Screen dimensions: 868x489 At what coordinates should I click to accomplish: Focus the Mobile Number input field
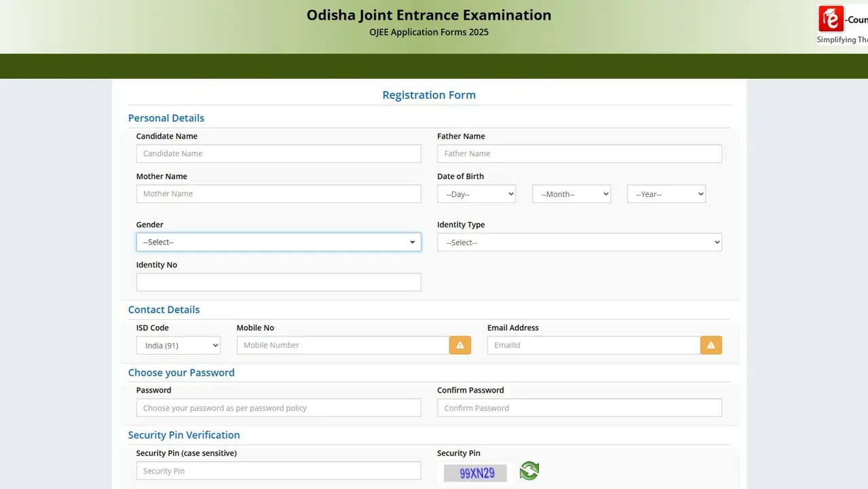[x=343, y=345]
